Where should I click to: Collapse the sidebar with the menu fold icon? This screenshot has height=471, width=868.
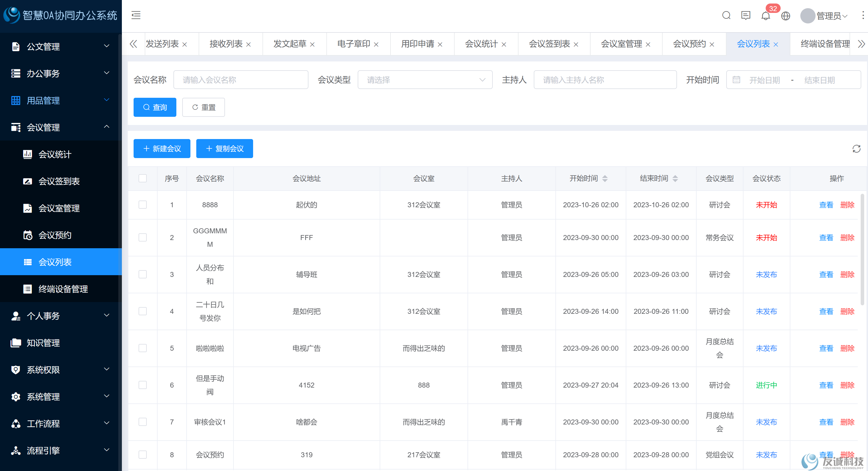pyautogui.click(x=136, y=15)
